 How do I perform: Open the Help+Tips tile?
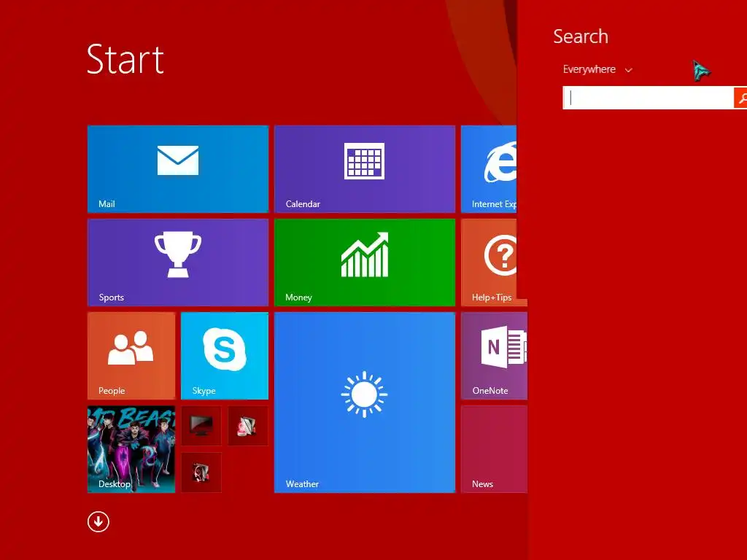(x=489, y=262)
